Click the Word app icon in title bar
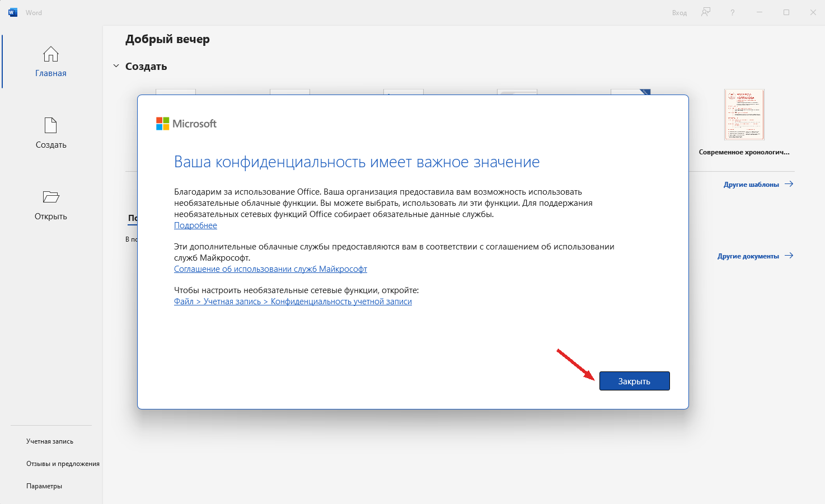Screen dimensions: 825x504 click(x=13, y=12)
